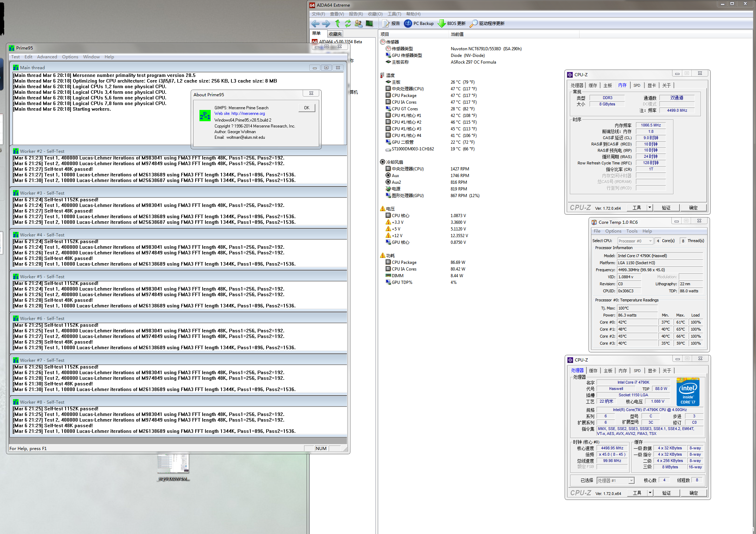Switch to 显卡 tab in lower CPU-Z
Image resolution: width=756 pixels, height=534 pixels.
coord(652,371)
